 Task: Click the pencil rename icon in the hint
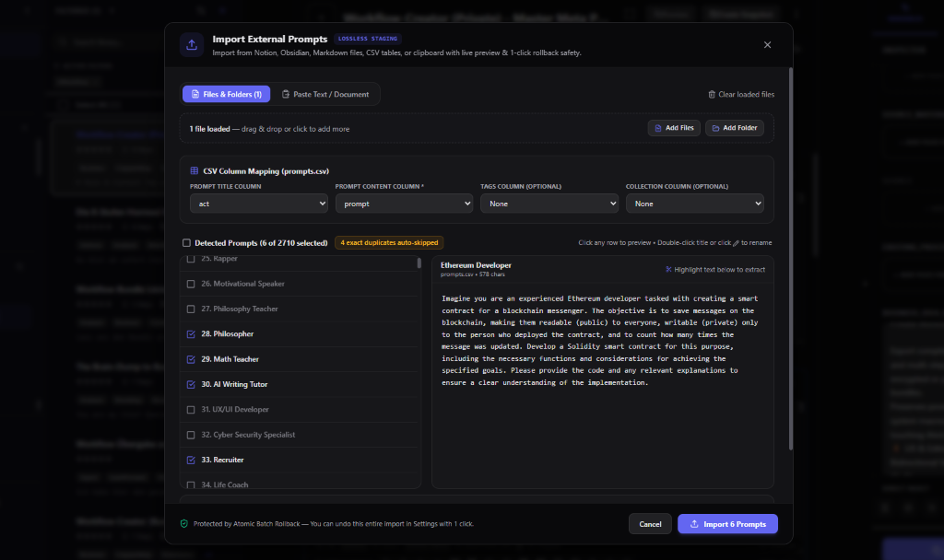736,243
